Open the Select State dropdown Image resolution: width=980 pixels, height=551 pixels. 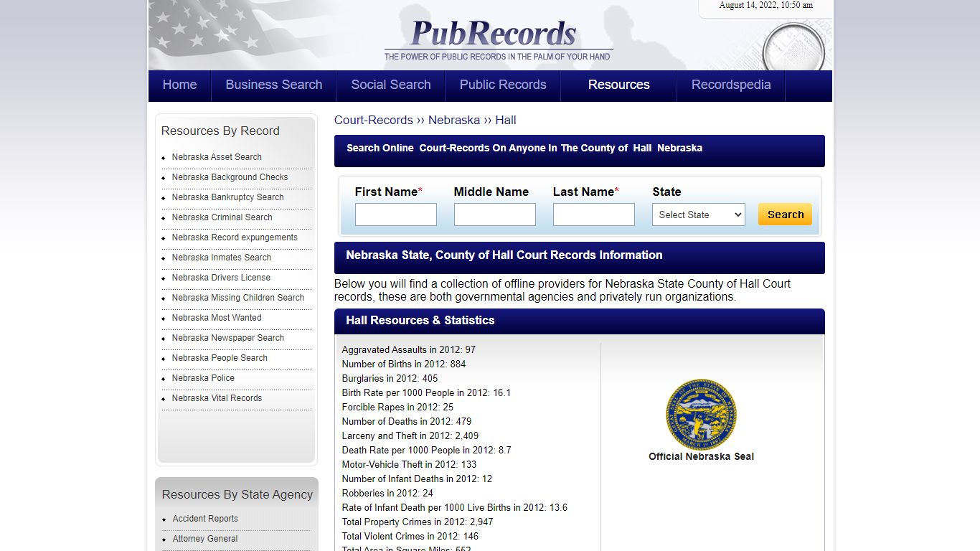[697, 215]
